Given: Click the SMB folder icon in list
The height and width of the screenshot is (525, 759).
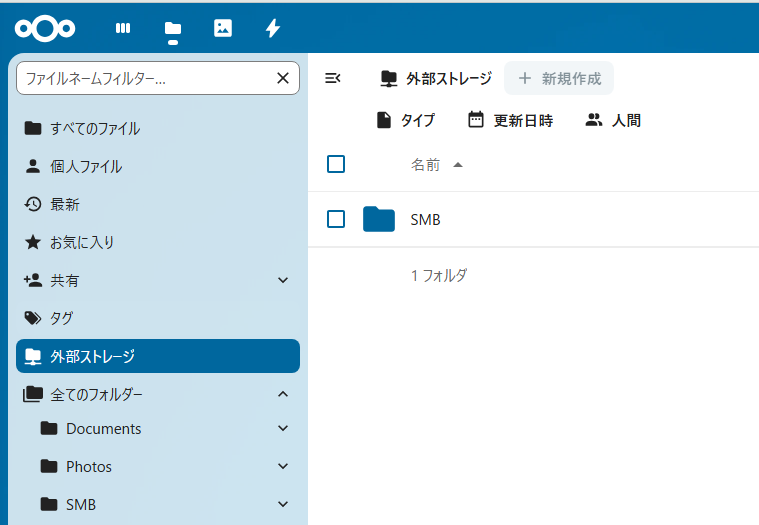Looking at the screenshot, I should point(379,219).
